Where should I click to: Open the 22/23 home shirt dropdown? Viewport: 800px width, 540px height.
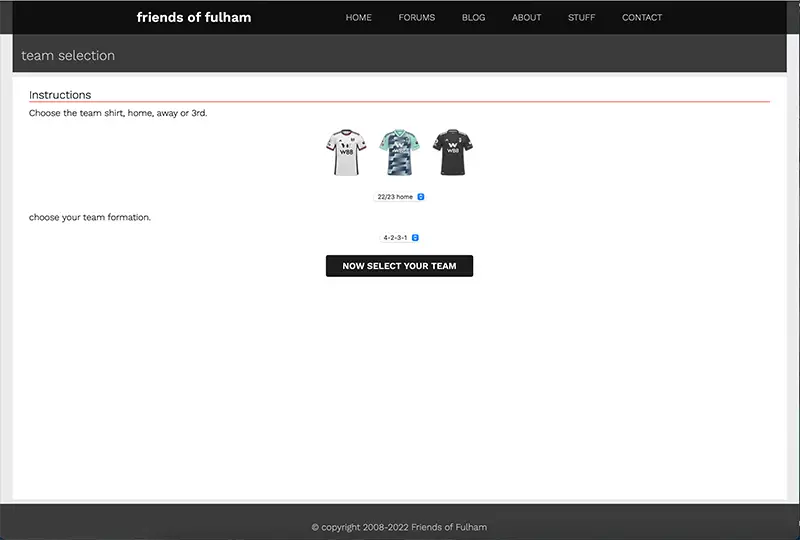(399, 197)
